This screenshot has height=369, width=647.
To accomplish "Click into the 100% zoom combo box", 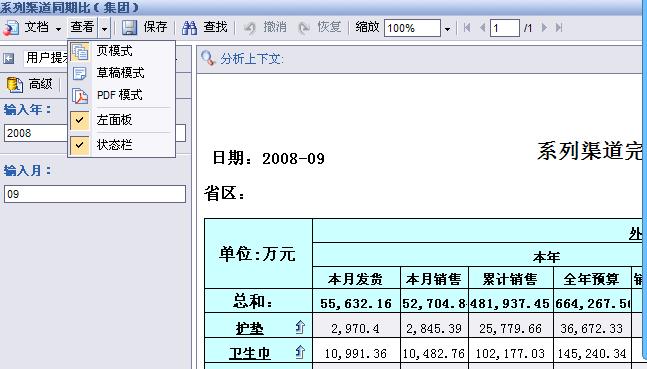I will coord(412,28).
